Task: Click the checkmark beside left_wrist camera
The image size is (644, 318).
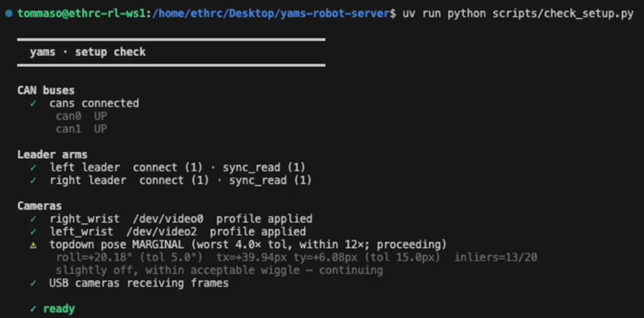Action: tap(33, 231)
